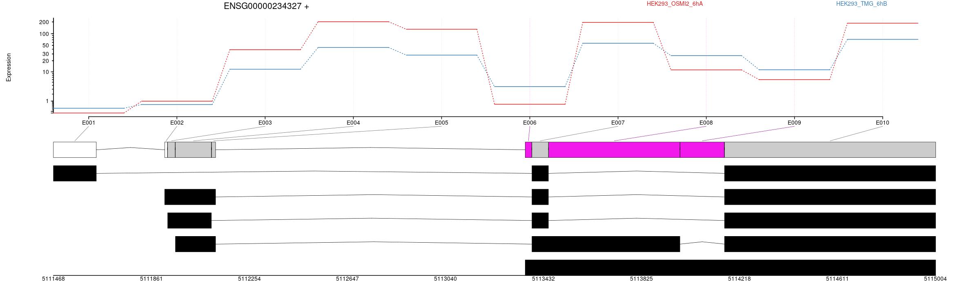Click genomic coordinate 5111861
The image size is (980, 286).
tap(151, 279)
